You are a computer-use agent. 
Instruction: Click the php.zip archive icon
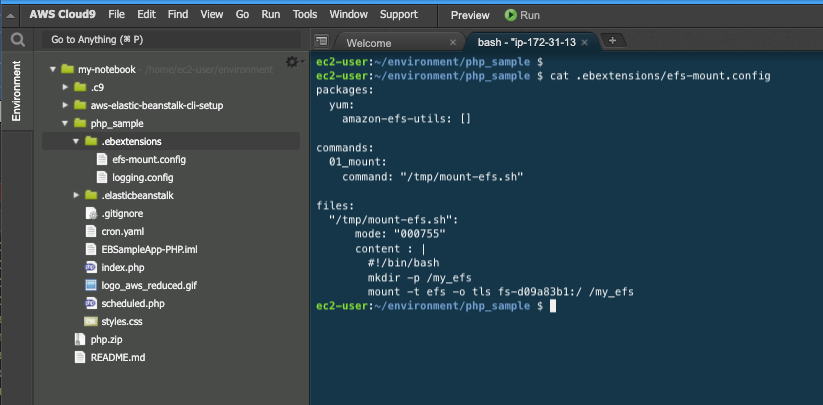(x=80, y=339)
